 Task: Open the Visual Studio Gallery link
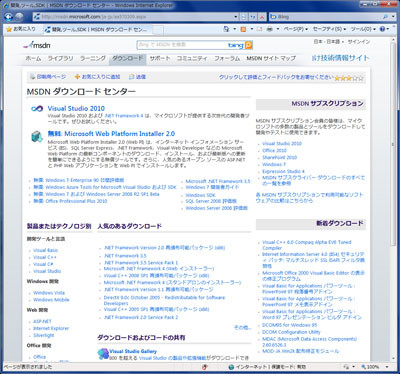(x=133, y=351)
